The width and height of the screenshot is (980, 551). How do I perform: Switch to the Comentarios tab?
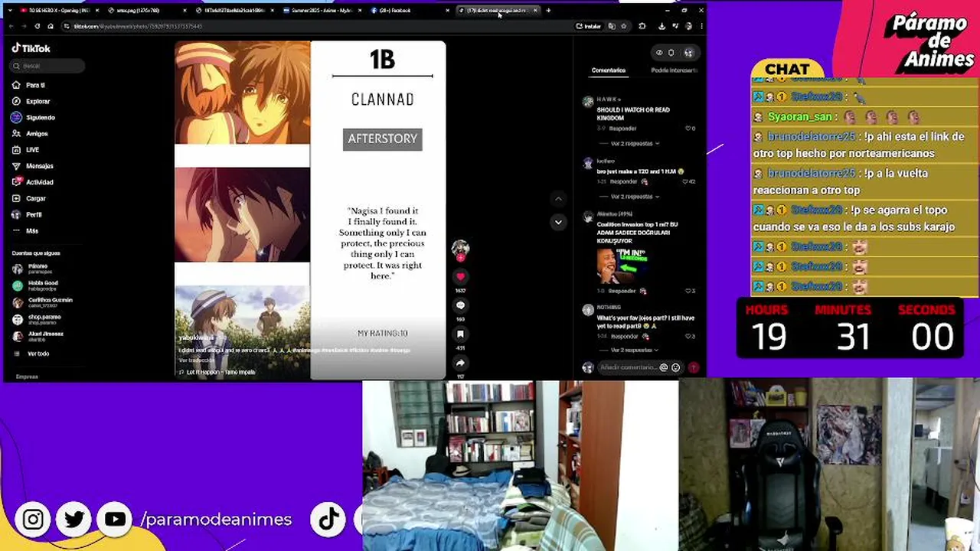[x=609, y=70]
